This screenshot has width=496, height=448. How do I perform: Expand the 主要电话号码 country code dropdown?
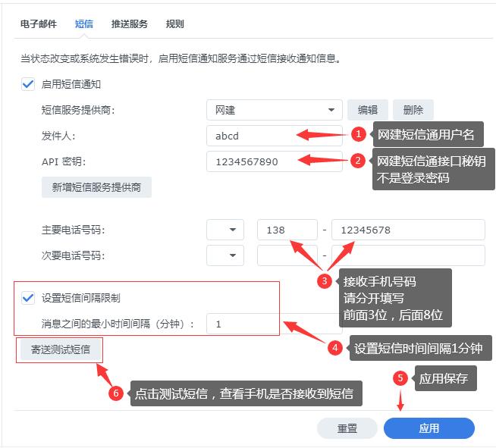(x=224, y=230)
